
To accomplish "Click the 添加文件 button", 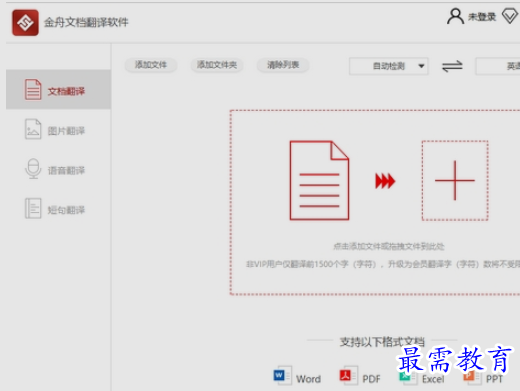I will [x=151, y=65].
